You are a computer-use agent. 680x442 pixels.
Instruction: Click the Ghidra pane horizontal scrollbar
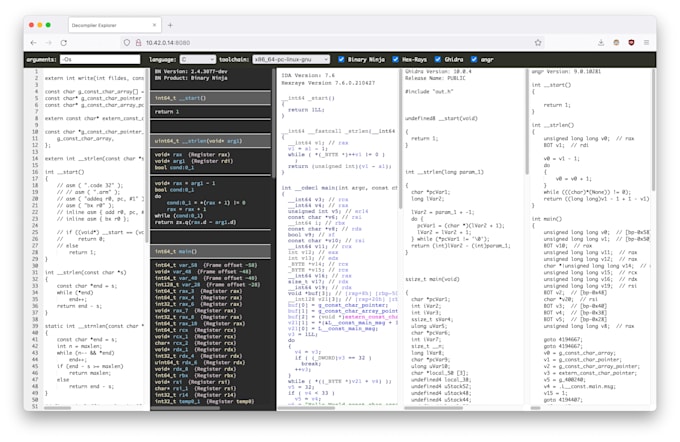(433, 408)
